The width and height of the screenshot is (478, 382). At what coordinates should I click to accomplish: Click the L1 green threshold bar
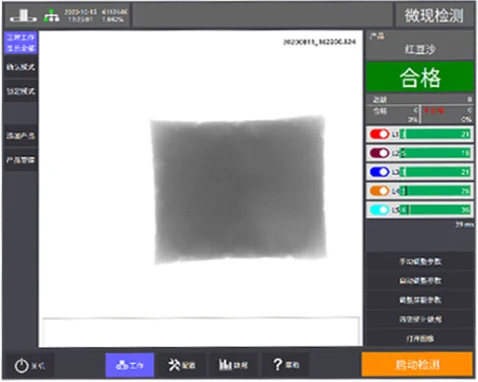click(x=435, y=134)
